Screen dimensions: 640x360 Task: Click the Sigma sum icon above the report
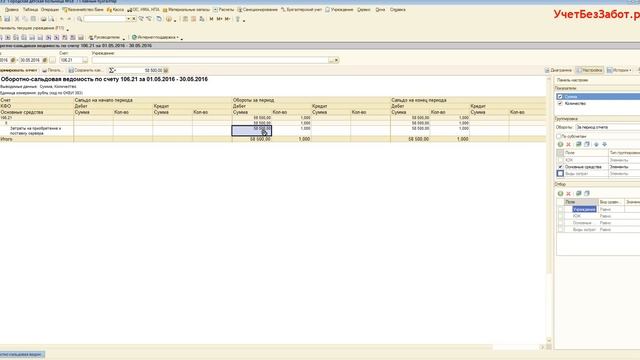[111, 70]
